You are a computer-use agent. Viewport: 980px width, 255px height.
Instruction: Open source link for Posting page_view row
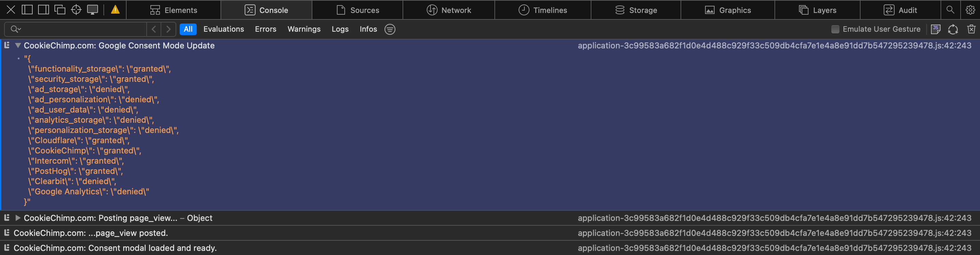(x=774, y=218)
